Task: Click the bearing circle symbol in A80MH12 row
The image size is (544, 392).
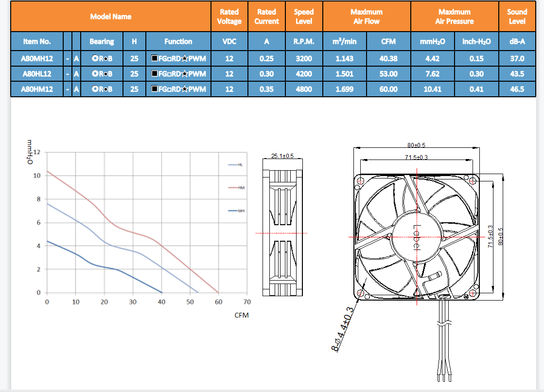Action: [95, 59]
